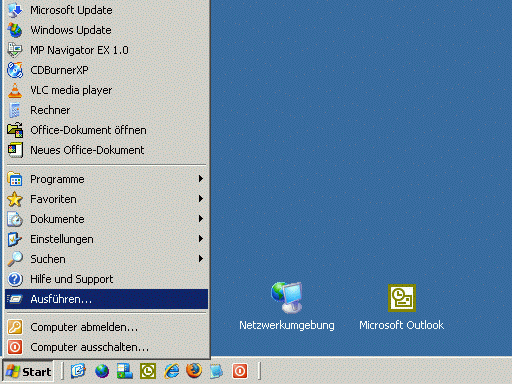Open the notepad quick launch icon

click(216, 371)
